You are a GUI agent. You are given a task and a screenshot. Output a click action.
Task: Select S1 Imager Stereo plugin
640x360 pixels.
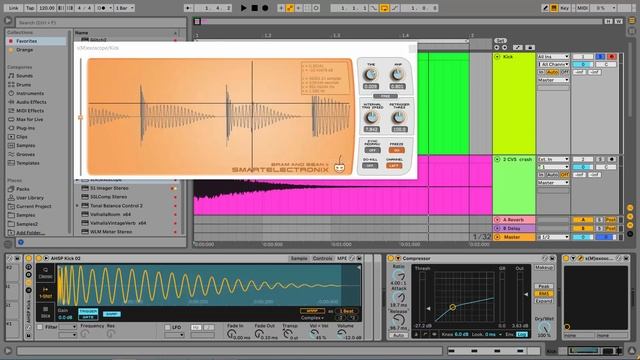[x=109, y=188]
